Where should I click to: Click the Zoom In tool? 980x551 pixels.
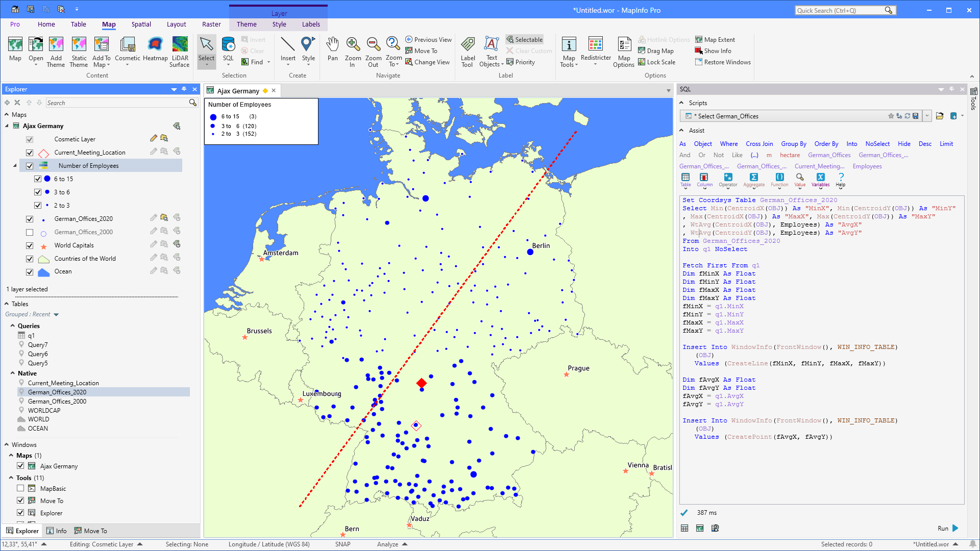(x=353, y=48)
